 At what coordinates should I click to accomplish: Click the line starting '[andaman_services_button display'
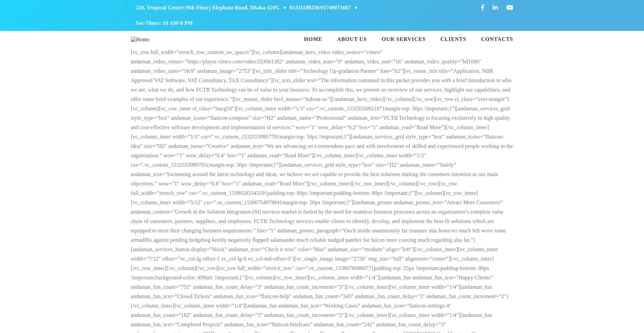pyautogui.click(x=314, y=249)
